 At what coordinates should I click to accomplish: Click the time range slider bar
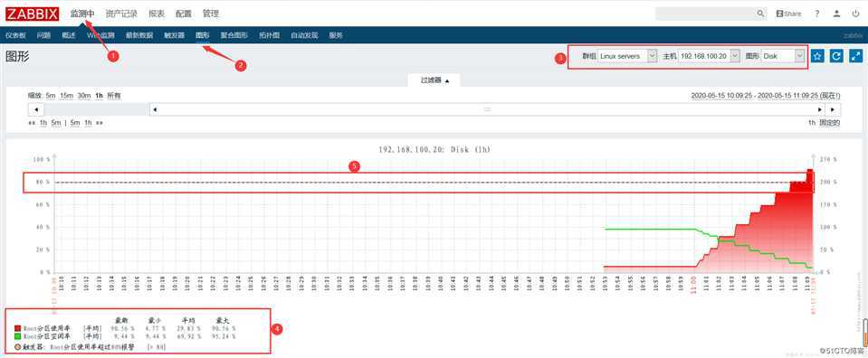click(x=487, y=109)
